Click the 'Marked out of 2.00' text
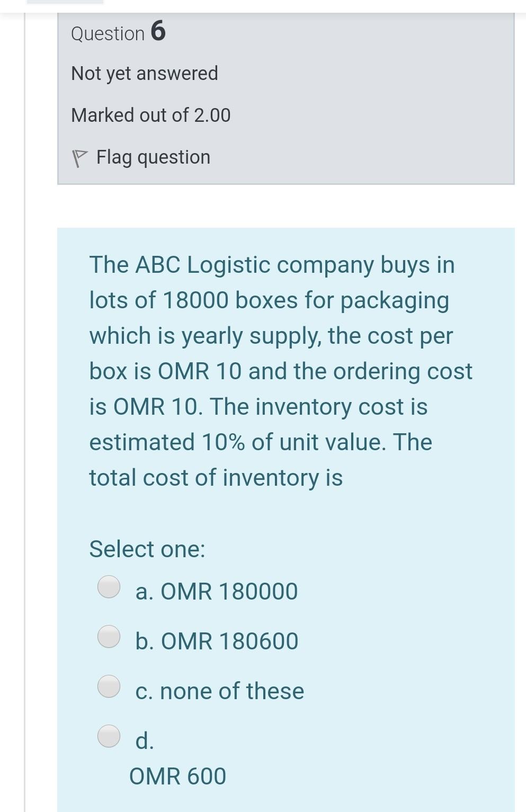The image size is (526, 812). [x=150, y=114]
